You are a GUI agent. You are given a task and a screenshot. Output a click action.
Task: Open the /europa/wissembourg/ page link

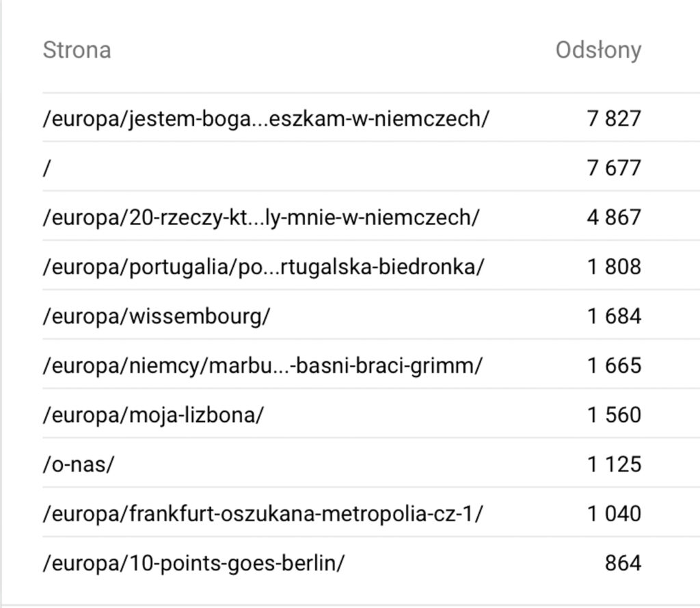pyautogui.click(x=157, y=317)
